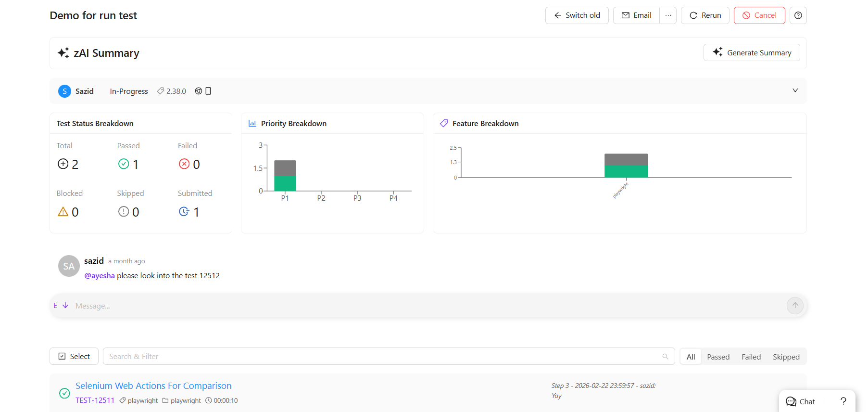Click the green P1 bar segment

point(285,183)
